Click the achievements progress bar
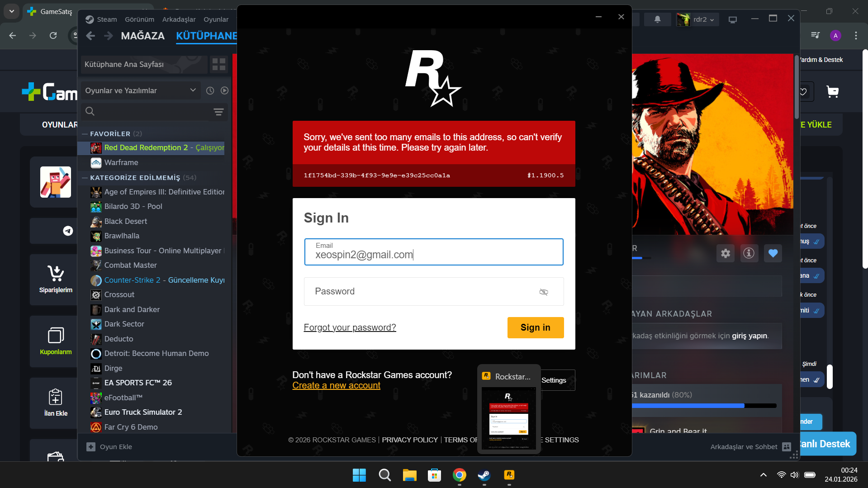The image size is (868, 488). pyautogui.click(x=704, y=406)
